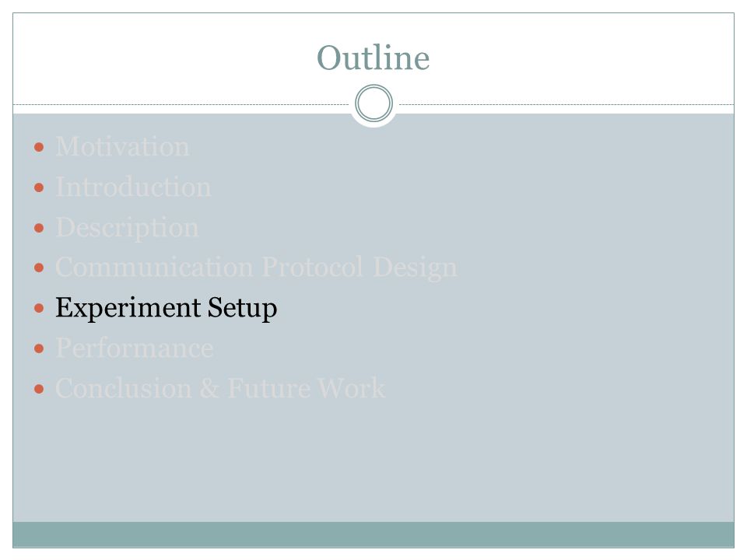
Task: Click the bullet beside Experiment Setup
Action: (39, 309)
